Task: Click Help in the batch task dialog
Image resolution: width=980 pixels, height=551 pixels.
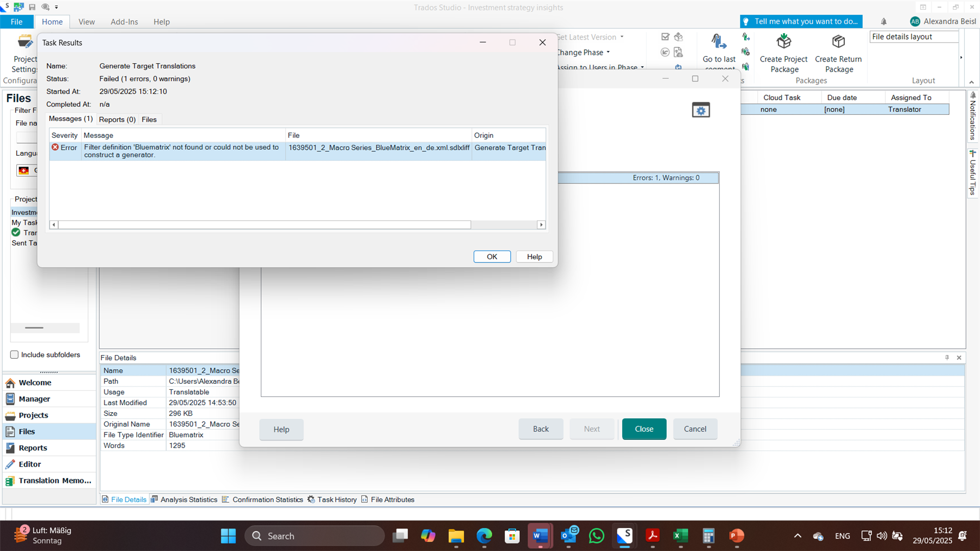Action: point(281,430)
